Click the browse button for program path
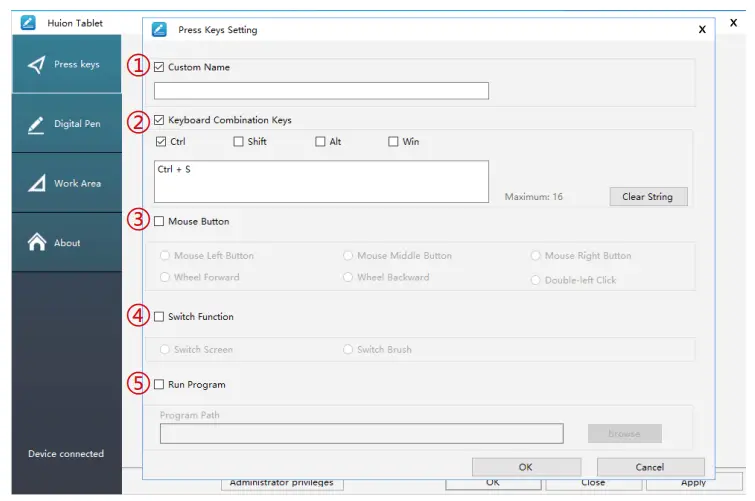 (x=625, y=434)
